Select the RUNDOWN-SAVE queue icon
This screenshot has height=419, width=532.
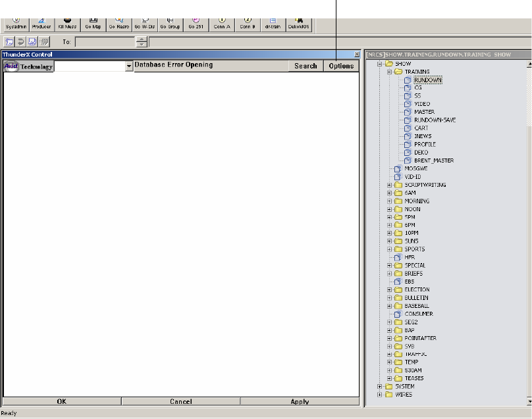408,120
